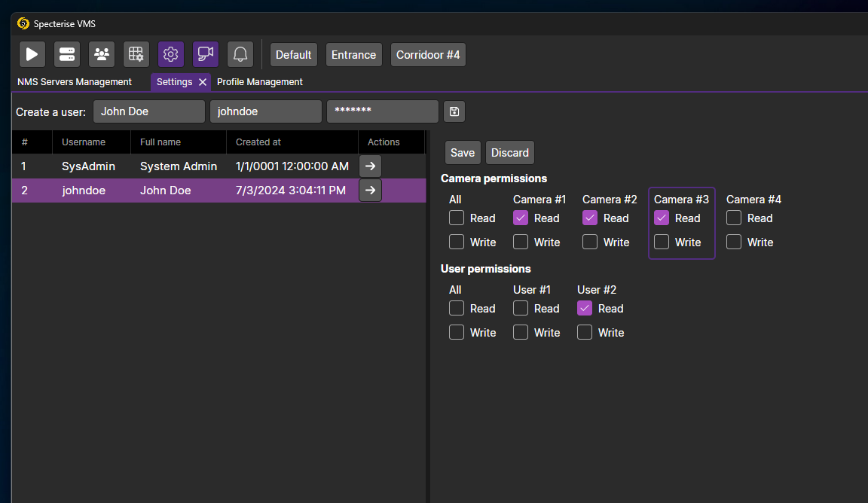
Task: Click the Camera permissions heading
Action: point(494,178)
